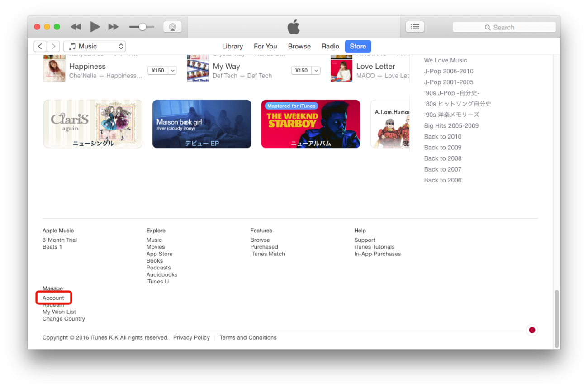Open the Support link under Help
This screenshot has height=389, width=588.
tap(365, 240)
